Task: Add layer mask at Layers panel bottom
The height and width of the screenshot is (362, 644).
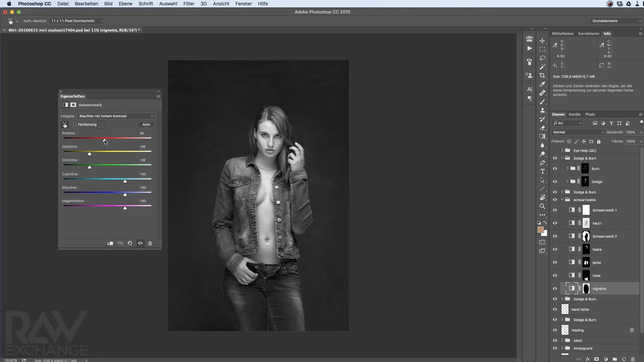Action: pos(596,359)
